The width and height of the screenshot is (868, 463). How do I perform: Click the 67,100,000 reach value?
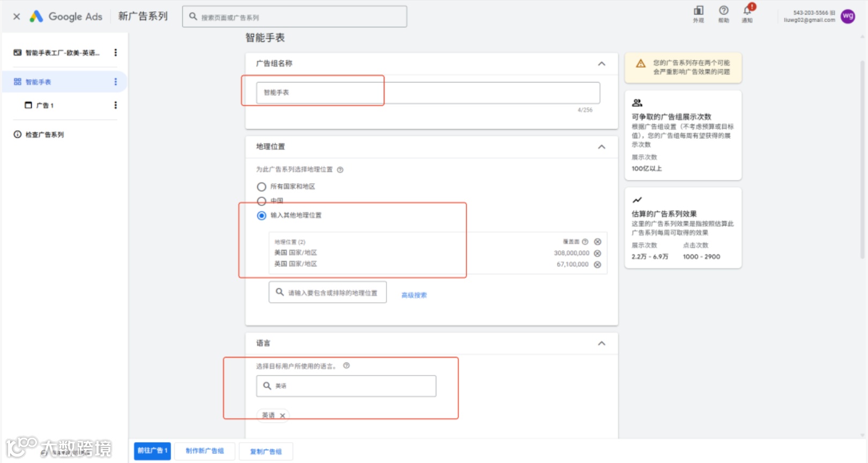click(x=573, y=264)
